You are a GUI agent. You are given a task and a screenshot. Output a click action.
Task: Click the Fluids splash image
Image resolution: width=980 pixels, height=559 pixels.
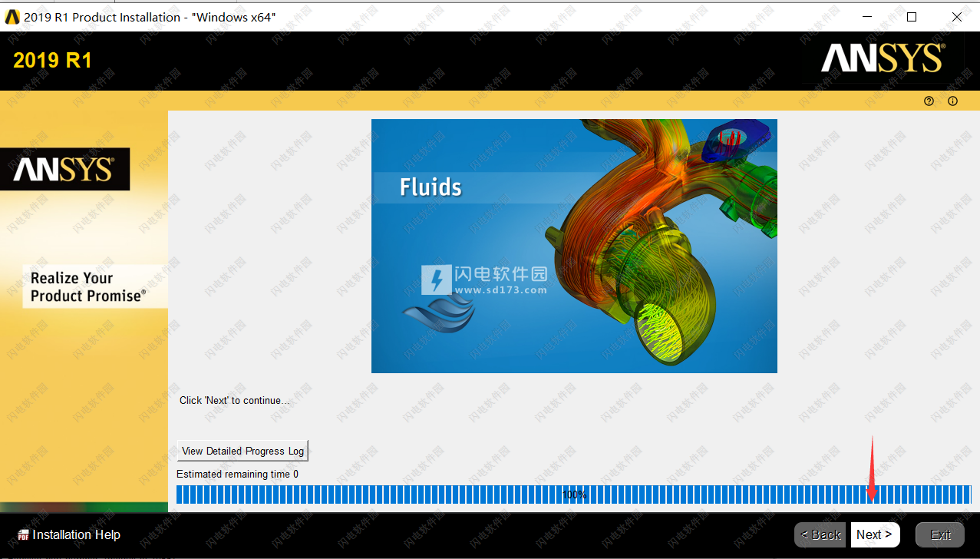574,246
